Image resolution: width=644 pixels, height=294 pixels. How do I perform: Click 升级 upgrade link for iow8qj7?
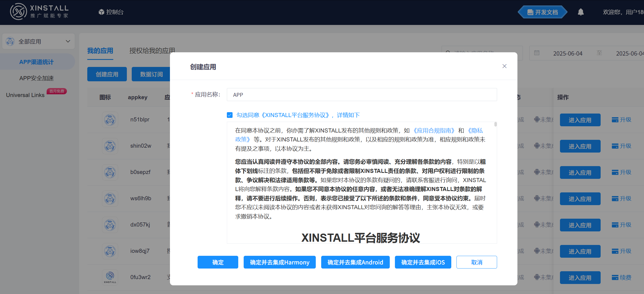(x=622, y=251)
